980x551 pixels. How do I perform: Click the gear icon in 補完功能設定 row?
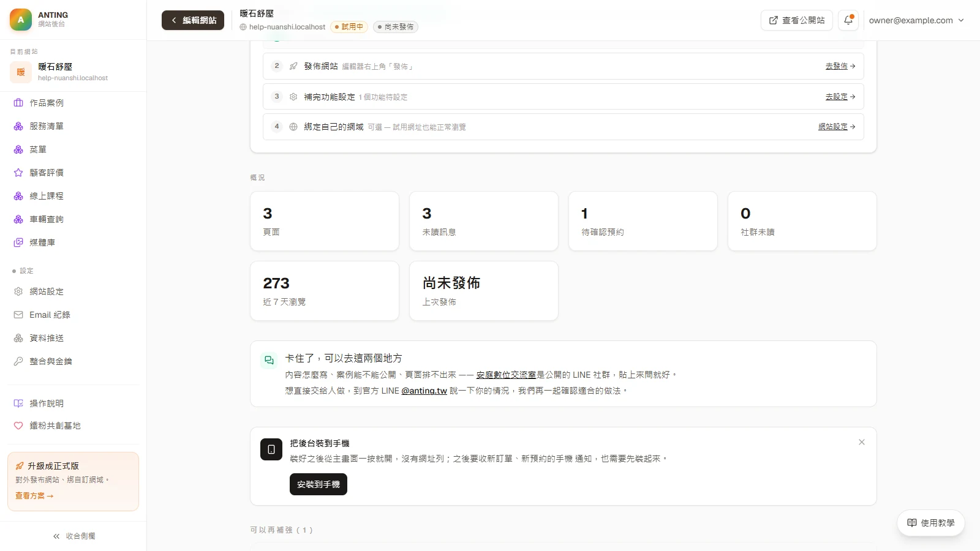point(293,97)
